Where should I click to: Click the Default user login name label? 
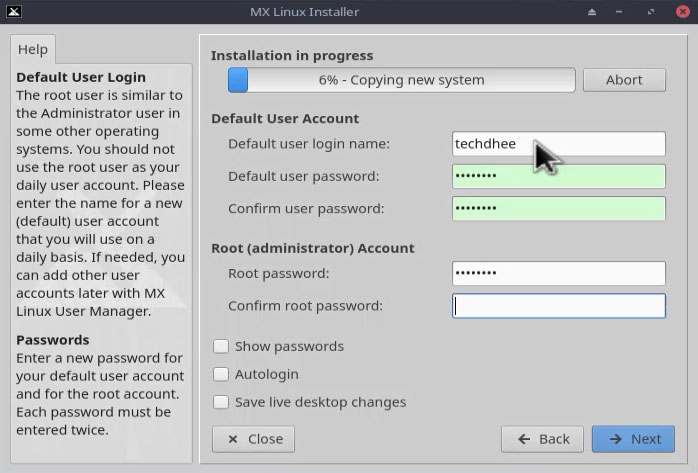pos(309,144)
